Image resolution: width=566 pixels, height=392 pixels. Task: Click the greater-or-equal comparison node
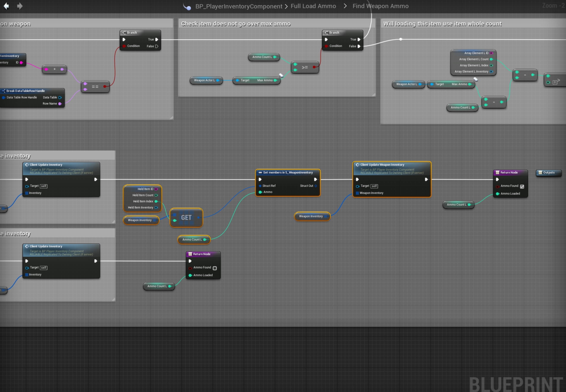pyautogui.click(x=305, y=67)
